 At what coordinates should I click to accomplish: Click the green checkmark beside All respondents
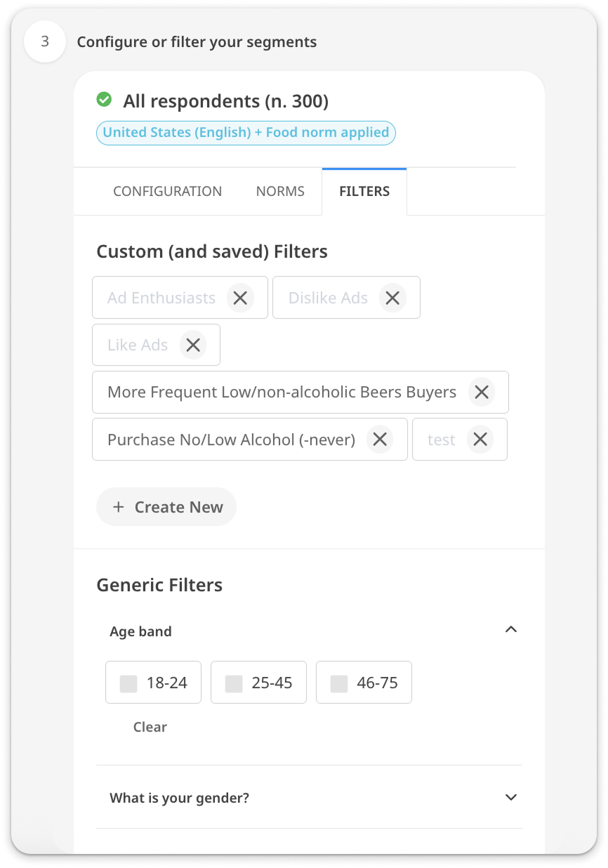(104, 100)
